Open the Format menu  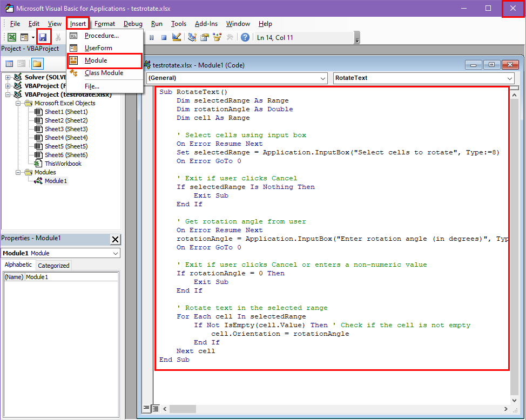tap(105, 24)
